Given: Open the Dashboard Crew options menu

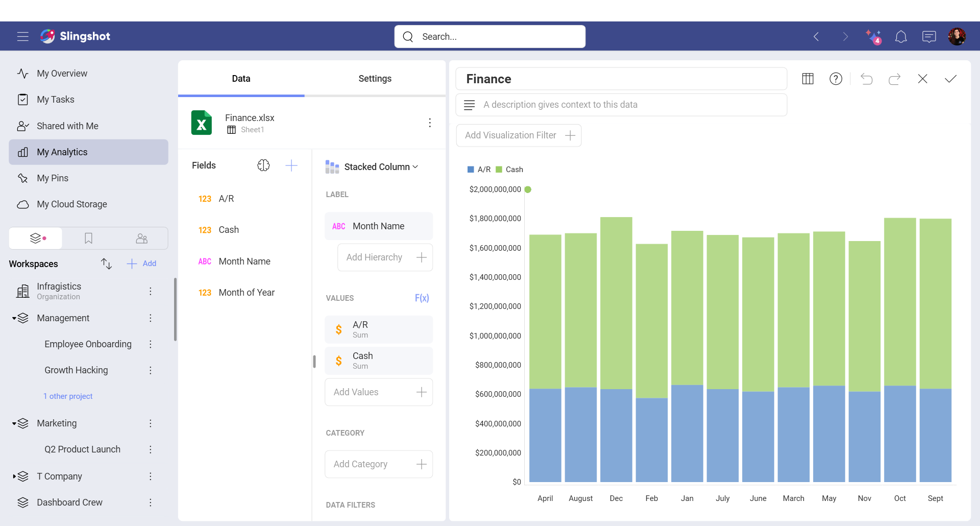Looking at the screenshot, I should tap(151, 503).
